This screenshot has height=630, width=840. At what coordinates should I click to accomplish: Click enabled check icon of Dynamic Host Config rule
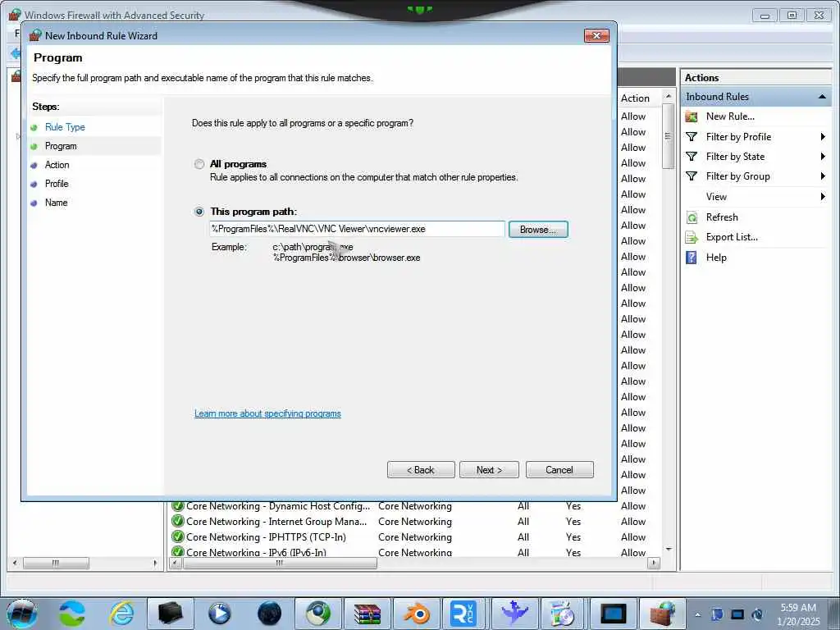click(x=177, y=505)
